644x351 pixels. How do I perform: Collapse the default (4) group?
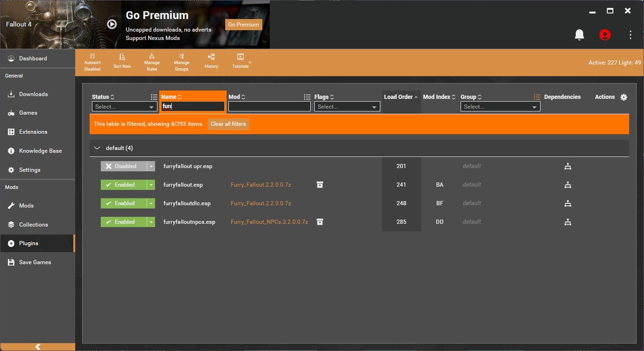click(x=97, y=148)
